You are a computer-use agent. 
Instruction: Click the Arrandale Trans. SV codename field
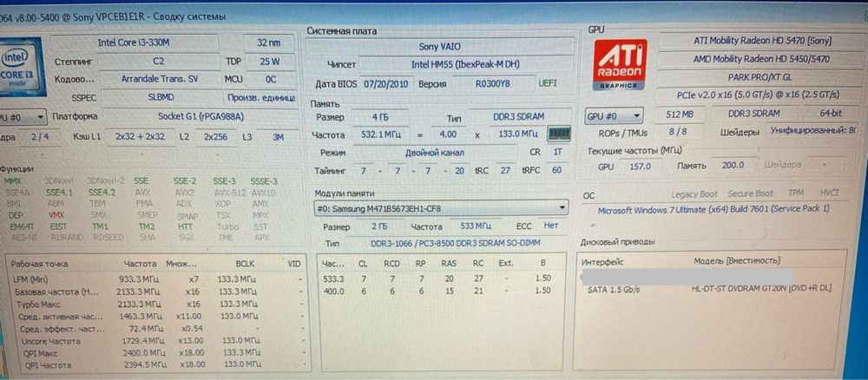160,79
